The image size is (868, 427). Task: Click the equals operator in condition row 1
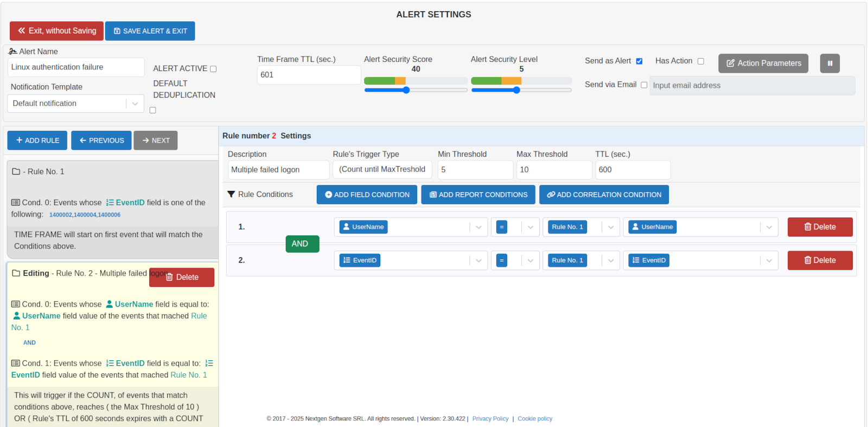(502, 227)
